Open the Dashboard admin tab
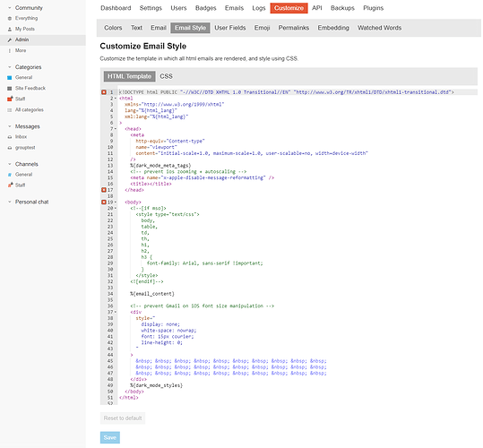The height and width of the screenshot is (448, 483). [x=116, y=8]
